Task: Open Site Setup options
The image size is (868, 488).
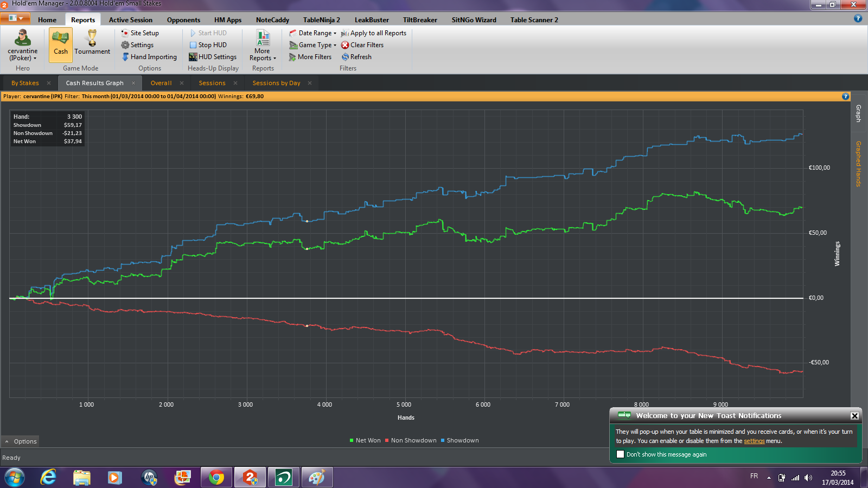Action: pyautogui.click(x=140, y=33)
